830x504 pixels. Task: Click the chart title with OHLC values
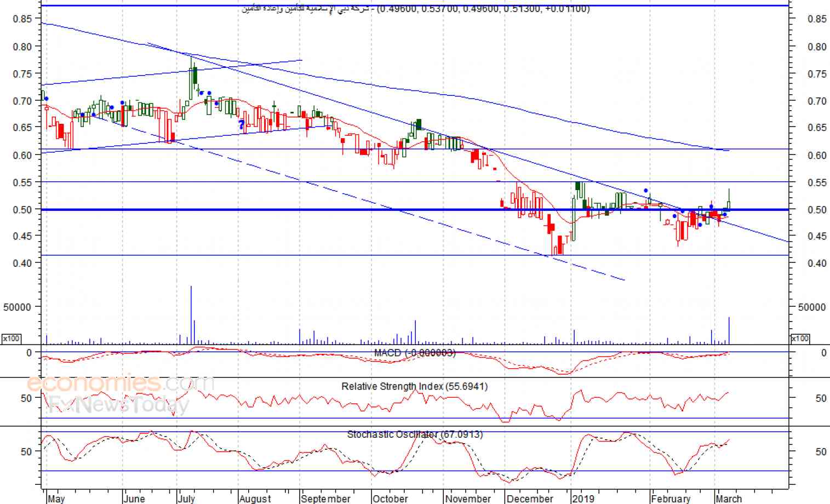point(416,9)
